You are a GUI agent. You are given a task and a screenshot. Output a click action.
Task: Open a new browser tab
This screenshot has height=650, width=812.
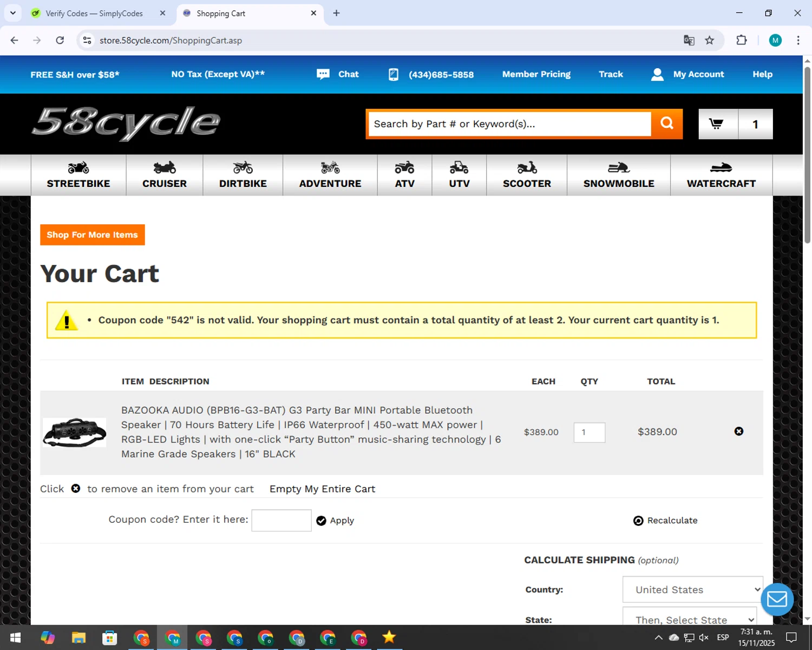336,13
